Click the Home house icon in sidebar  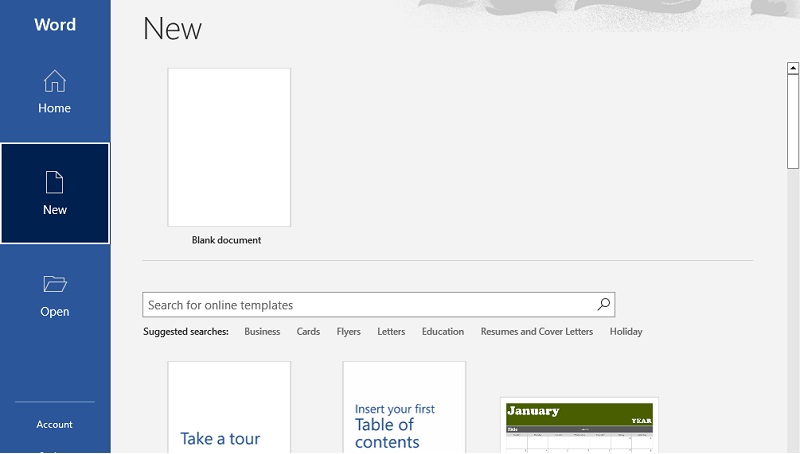(x=55, y=81)
